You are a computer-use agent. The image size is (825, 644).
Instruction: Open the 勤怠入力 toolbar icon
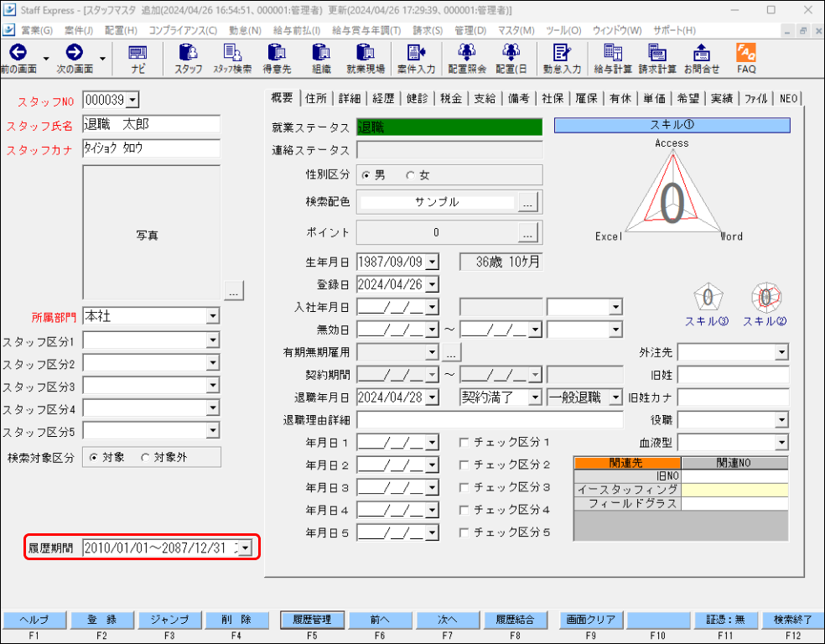coord(562,53)
